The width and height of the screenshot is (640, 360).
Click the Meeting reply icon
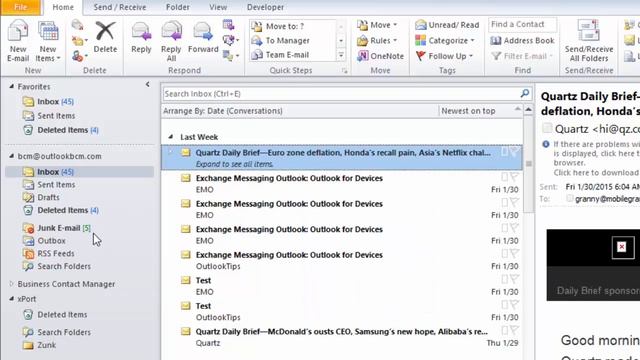tap(229, 25)
